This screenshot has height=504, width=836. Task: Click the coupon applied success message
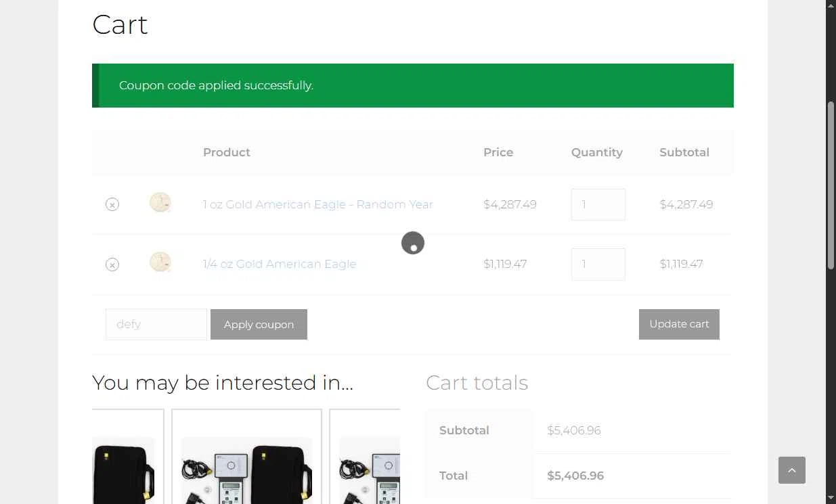click(x=413, y=85)
